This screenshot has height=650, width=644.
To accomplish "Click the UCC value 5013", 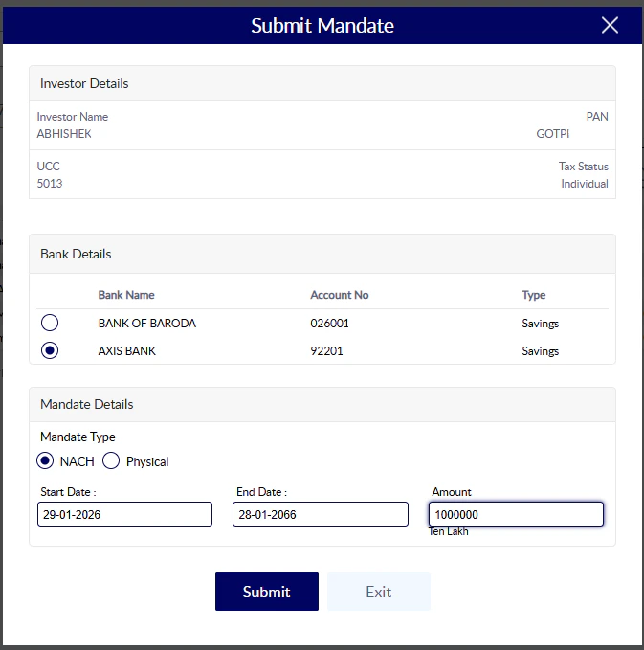I will [x=50, y=183].
